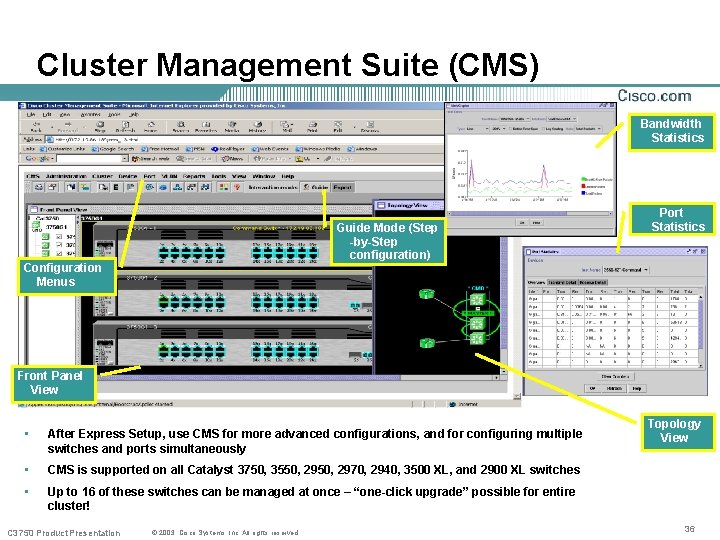Image resolution: width=720 pixels, height=540 pixels.
Task: Click the red legend swatch in bandwidth graph
Action: [583, 186]
